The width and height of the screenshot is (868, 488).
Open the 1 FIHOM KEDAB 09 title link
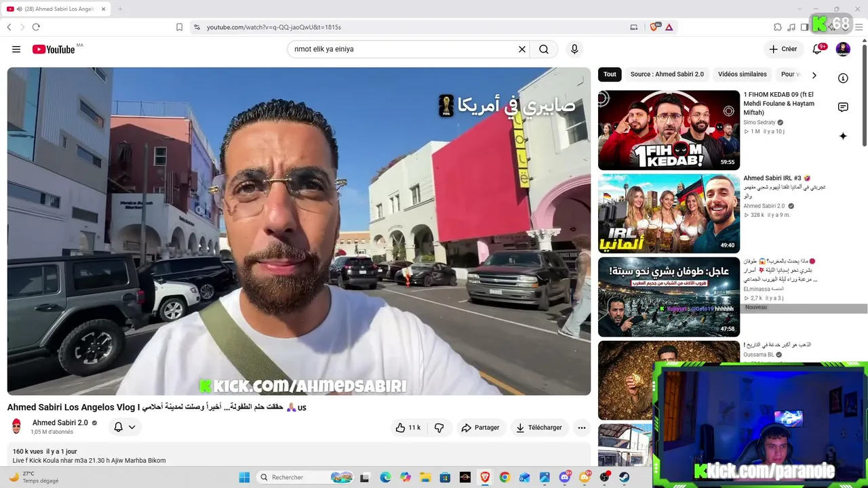coord(778,104)
